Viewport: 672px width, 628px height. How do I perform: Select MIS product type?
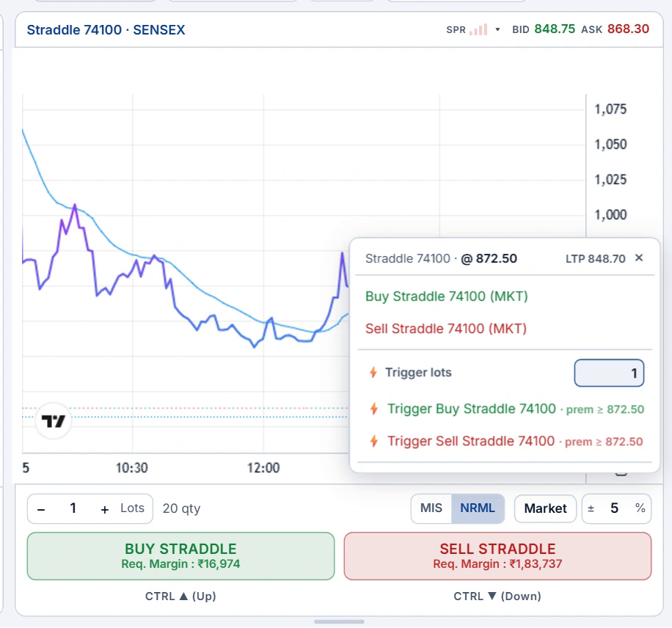(431, 508)
